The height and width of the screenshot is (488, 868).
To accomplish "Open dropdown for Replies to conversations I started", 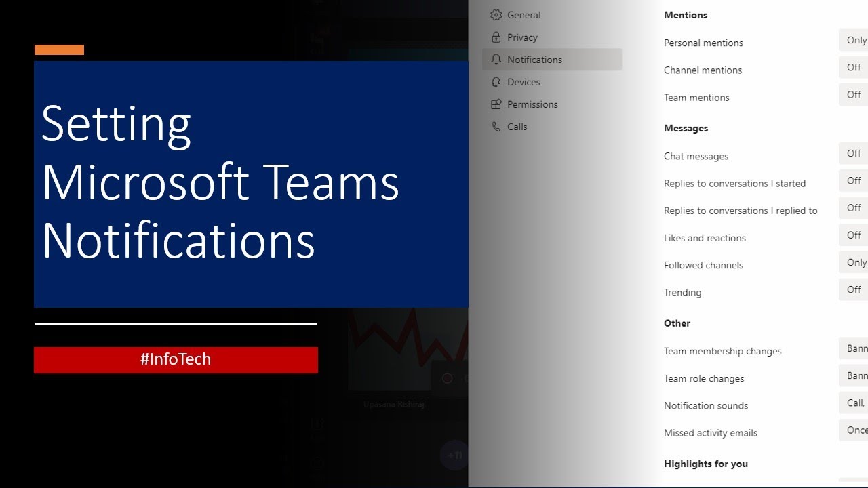I will [854, 180].
